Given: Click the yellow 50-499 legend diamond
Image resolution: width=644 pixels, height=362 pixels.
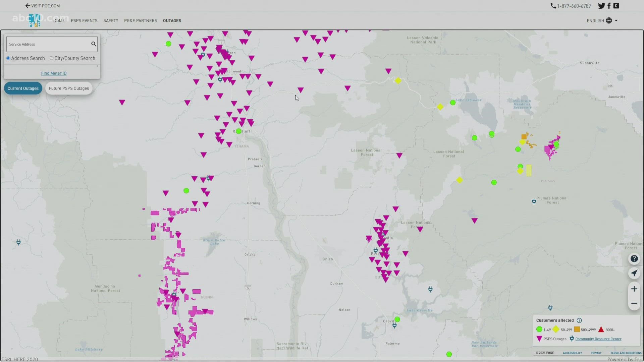Looking at the screenshot, I should tap(556, 329).
